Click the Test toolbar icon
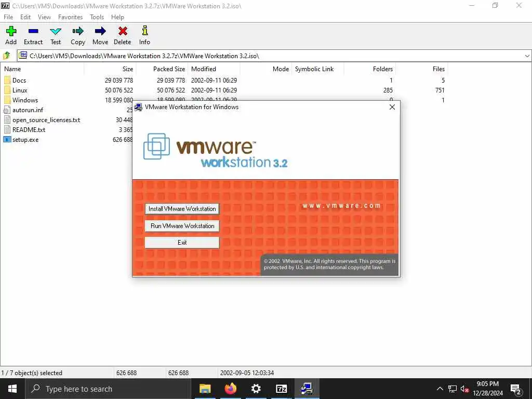Viewport: 532px width, 399px height. click(56, 31)
